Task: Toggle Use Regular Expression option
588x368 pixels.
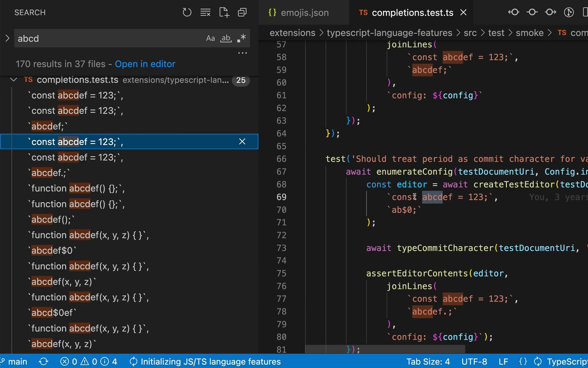Action: coord(241,38)
